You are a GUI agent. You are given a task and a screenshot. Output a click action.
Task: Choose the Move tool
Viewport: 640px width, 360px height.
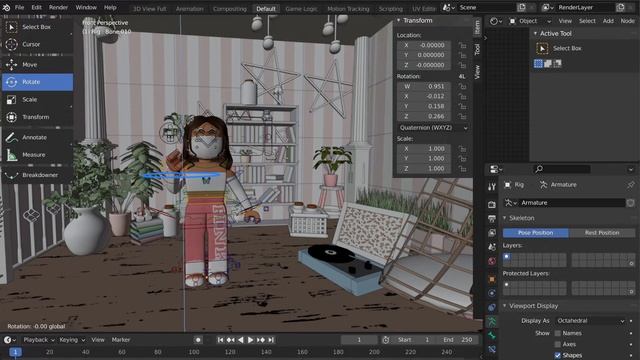pos(38,64)
